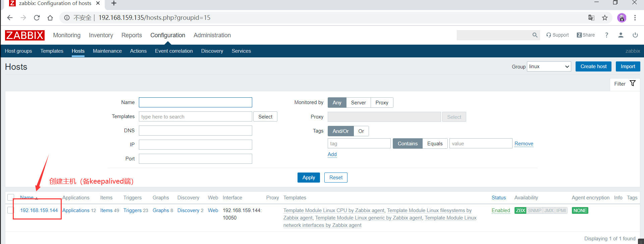Select the Hosts submenu

point(78,51)
